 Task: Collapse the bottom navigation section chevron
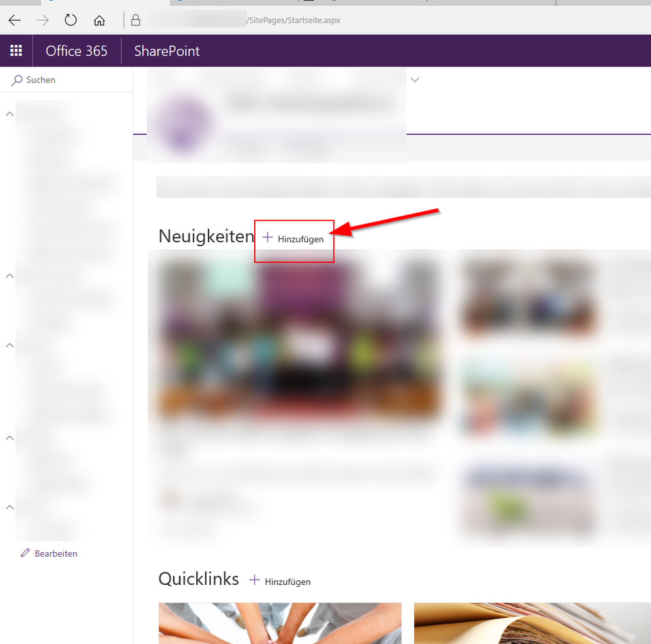tap(9, 507)
